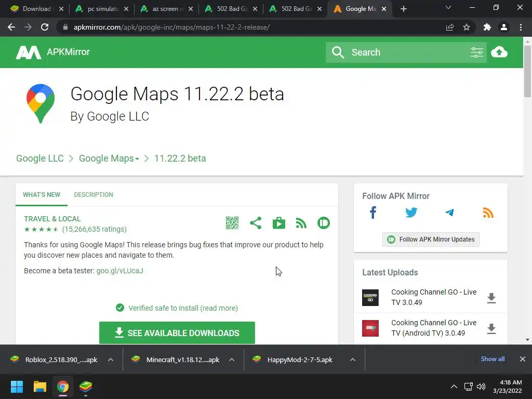Expand options for Minecraft apk download
Screen dimensions: 532x399
pos(232,360)
